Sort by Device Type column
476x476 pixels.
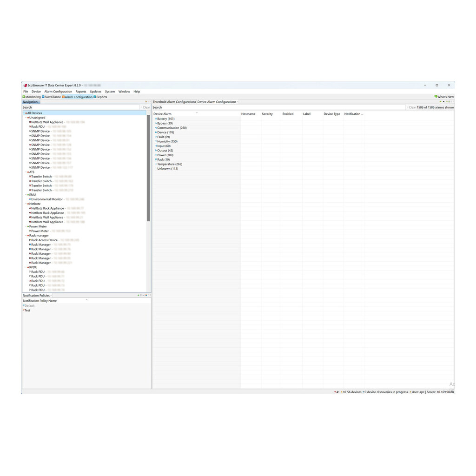click(333, 114)
